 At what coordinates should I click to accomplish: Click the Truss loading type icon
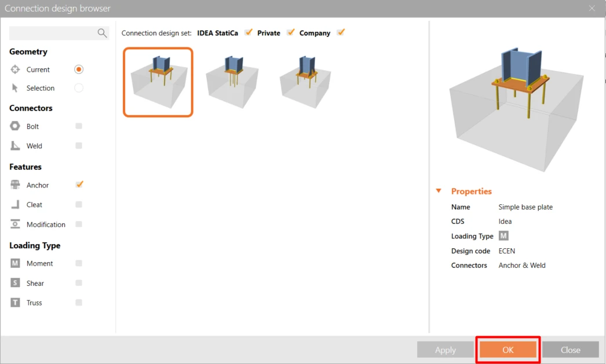tap(15, 303)
